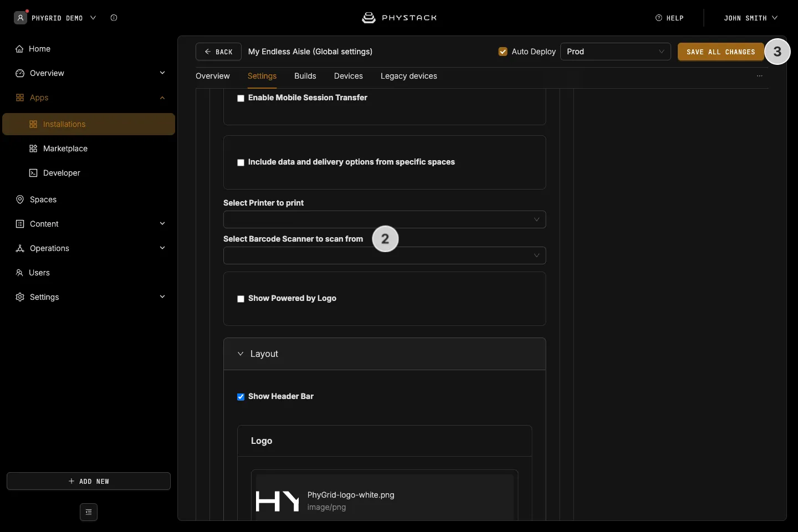Click the Add New button
798x532 pixels.
(x=89, y=481)
